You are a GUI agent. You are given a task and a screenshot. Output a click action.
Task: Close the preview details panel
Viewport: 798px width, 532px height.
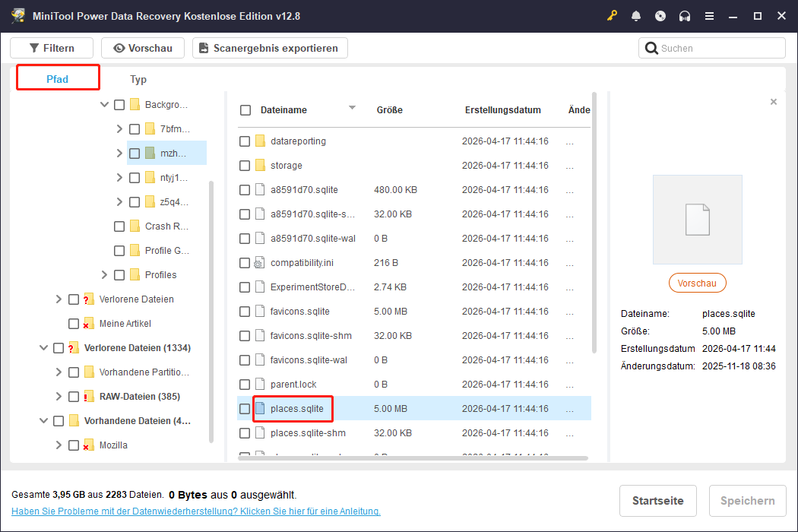click(x=774, y=102)
